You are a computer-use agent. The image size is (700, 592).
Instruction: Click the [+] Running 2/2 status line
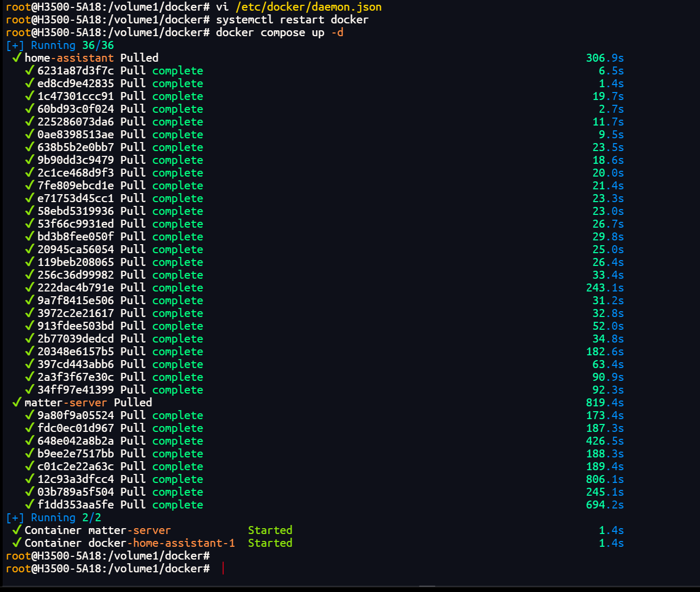[x=54, y=518]
